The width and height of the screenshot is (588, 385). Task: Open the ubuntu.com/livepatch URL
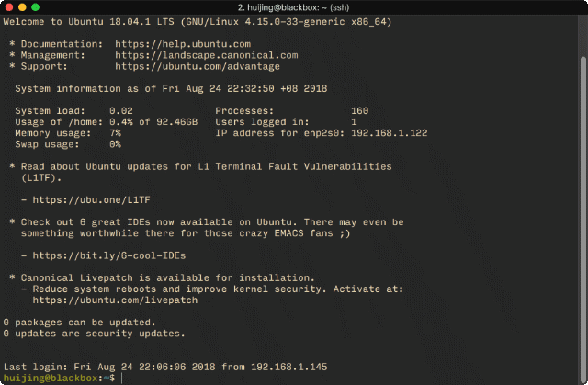[115, 300]
